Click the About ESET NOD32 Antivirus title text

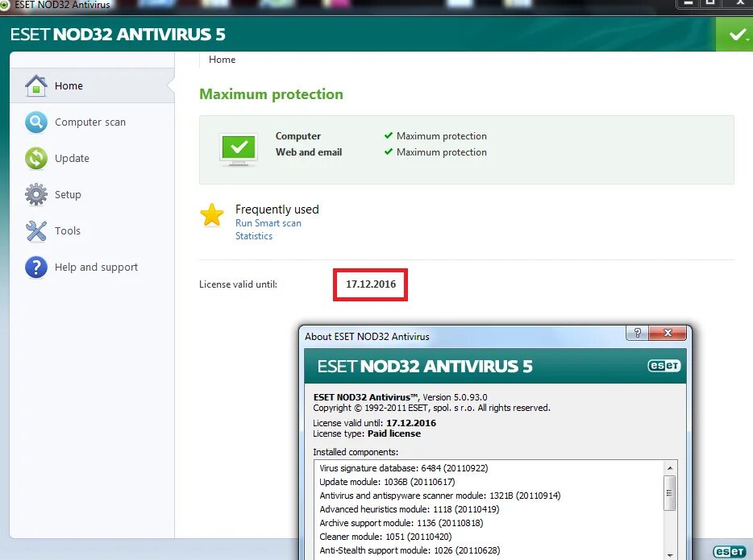[x=368, y=337]
